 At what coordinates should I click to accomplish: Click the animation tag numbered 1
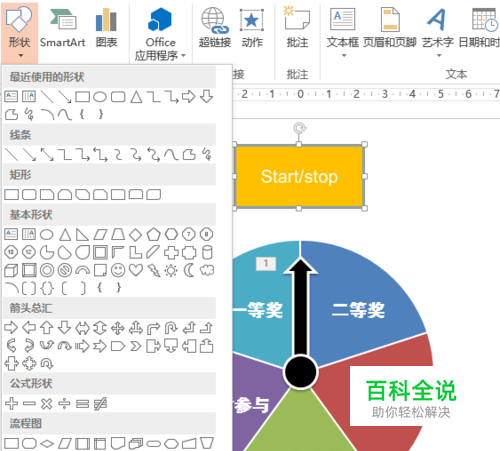pos(266,264)
